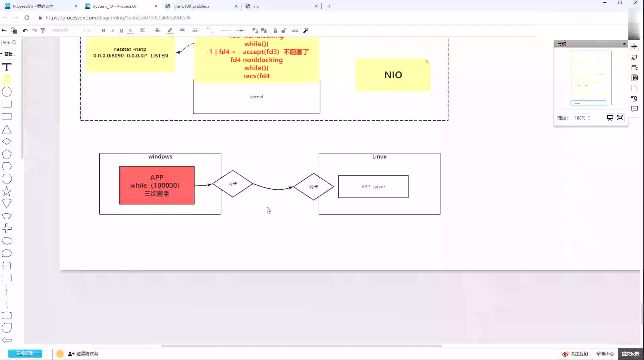Open the font color picker
The image size is (644, 360).
[130, 31]
